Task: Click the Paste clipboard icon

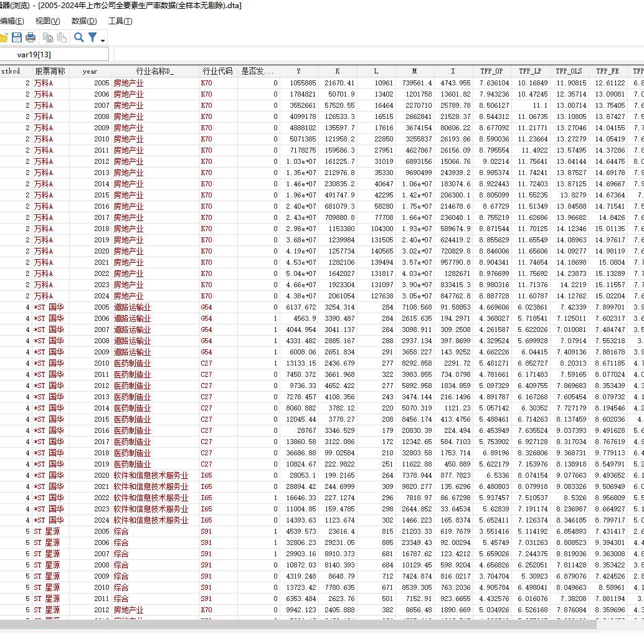Action: [x=62, y=37]
